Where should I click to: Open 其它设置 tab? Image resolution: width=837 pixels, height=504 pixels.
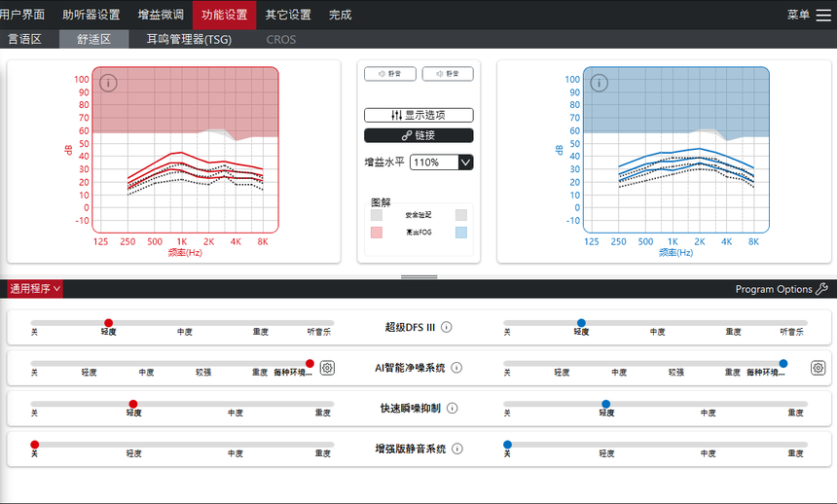tap(288, 15)
